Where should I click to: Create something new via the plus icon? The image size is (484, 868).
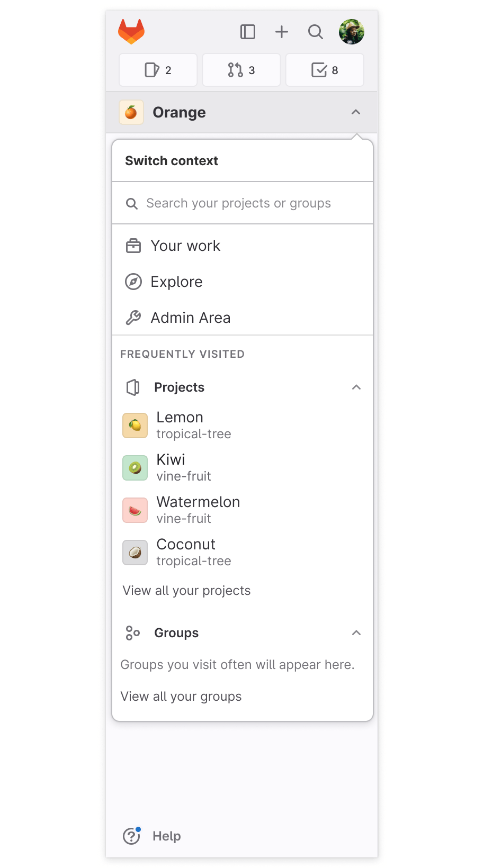point(282,32)
